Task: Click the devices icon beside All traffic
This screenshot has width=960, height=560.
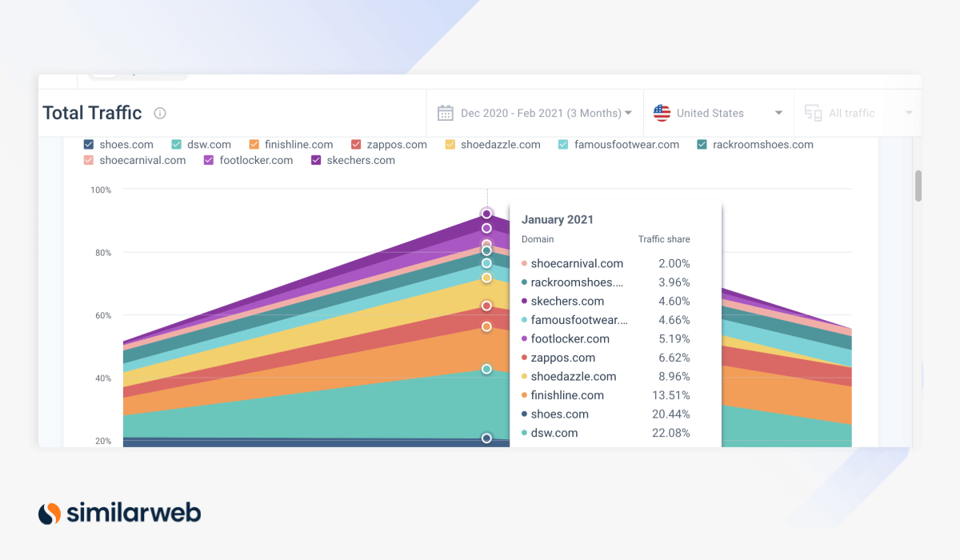Action: [x=813, y=113]
